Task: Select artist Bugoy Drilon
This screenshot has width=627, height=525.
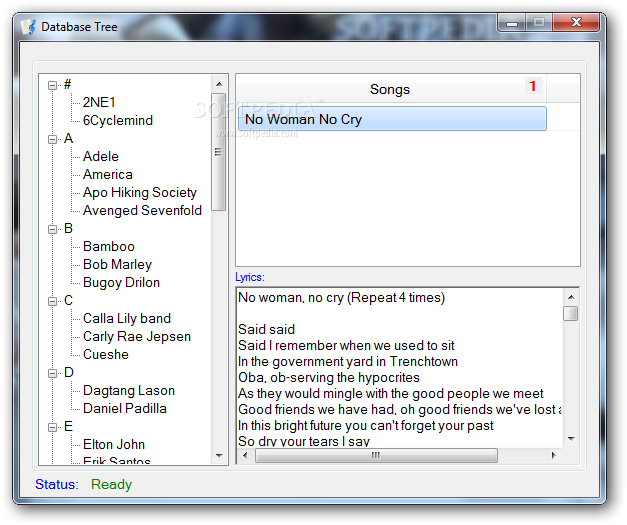Action: point(121,282)
